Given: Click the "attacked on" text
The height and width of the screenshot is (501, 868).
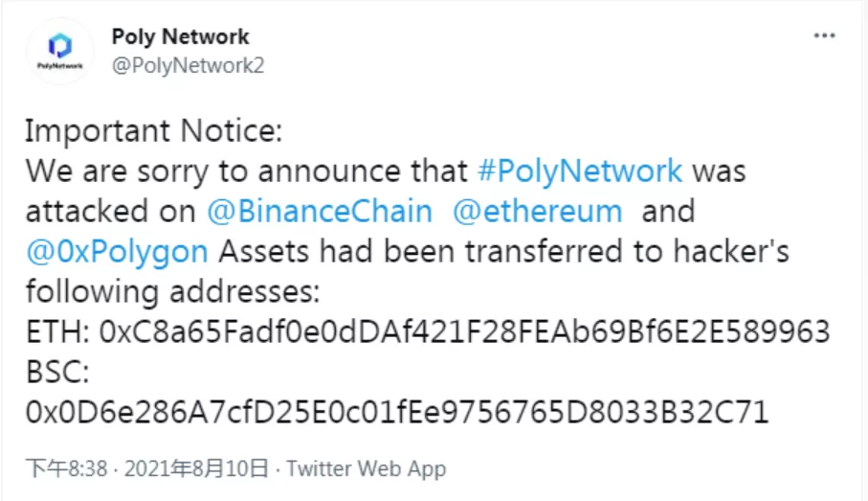Looking at the screenshot, I should pos(111,212).
